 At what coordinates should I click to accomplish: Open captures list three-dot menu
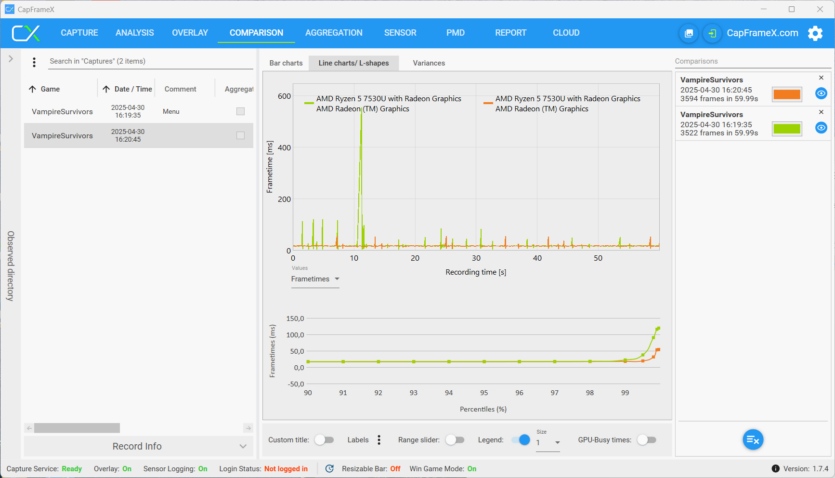[34, 62]
